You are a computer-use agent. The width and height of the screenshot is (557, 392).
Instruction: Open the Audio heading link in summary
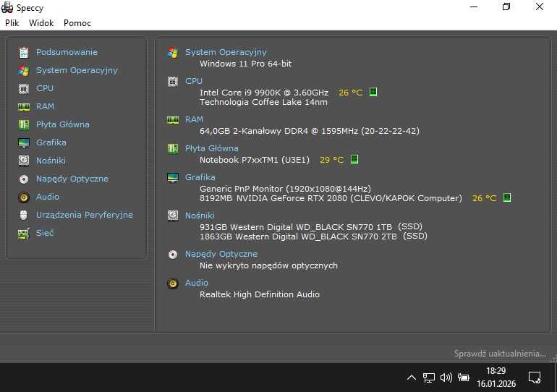click(x=197, y=284)
